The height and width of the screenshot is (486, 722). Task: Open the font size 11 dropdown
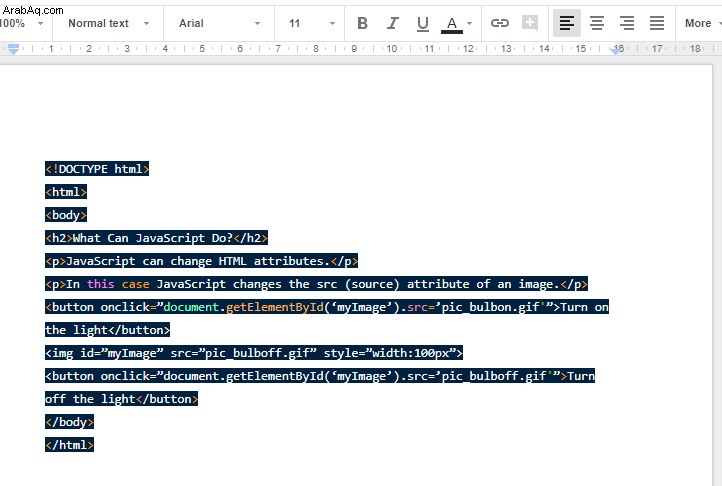310,23
